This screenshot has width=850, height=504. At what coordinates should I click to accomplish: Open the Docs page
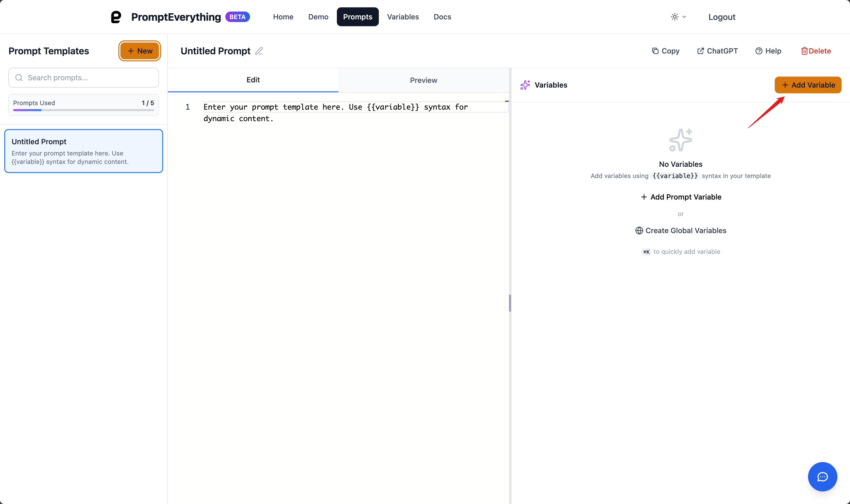point(442,17)
